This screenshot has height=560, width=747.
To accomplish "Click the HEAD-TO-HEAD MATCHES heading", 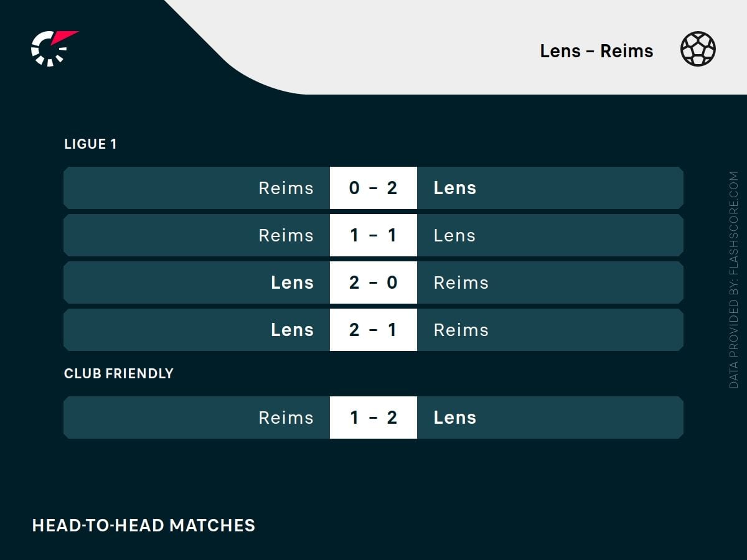I will click(143, 525).
